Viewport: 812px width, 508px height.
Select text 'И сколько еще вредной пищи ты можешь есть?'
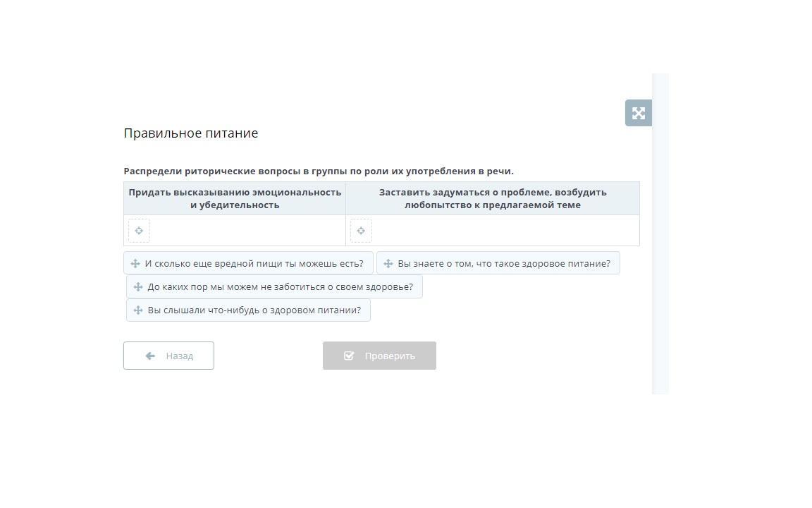pyautogui.click(x=254, y=264)
